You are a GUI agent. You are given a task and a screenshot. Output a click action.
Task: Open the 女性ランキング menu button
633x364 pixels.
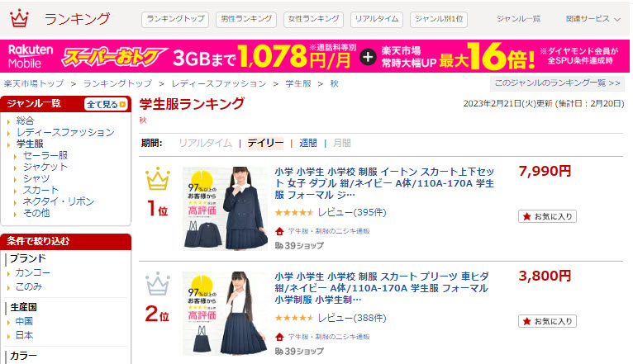tap(313, 19)
